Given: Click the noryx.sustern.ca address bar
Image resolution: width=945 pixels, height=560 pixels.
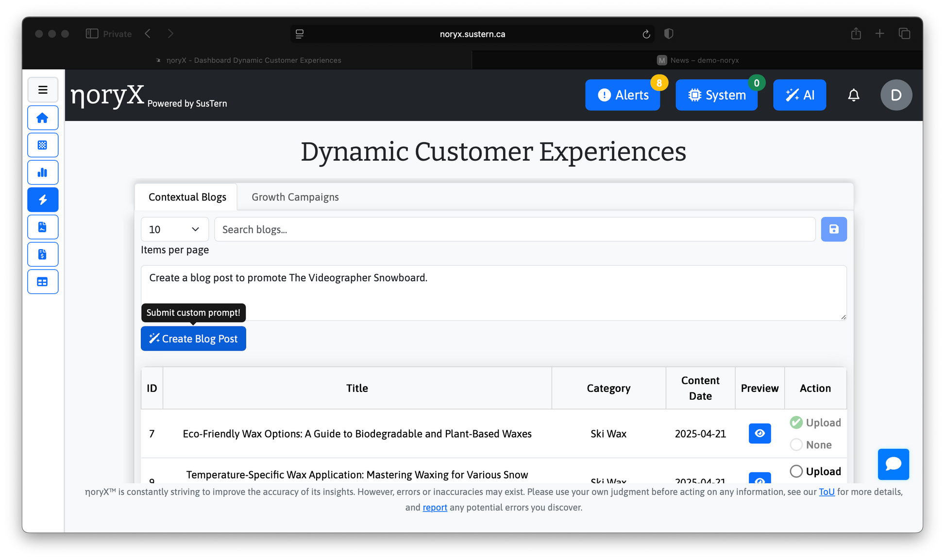Looking at the screenshot, I should click(472, 34).
